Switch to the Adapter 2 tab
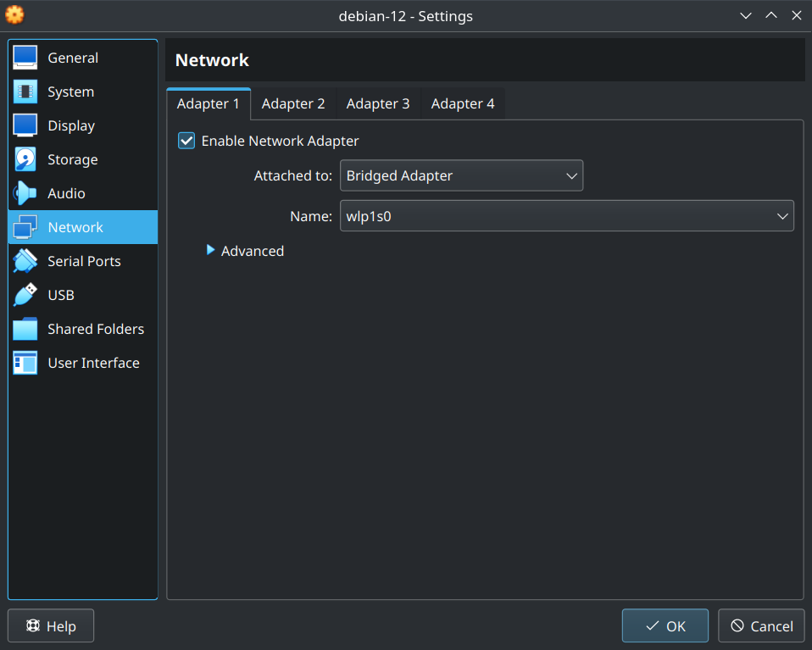Viewport: 812px width, 650px height. coord(293,103)
